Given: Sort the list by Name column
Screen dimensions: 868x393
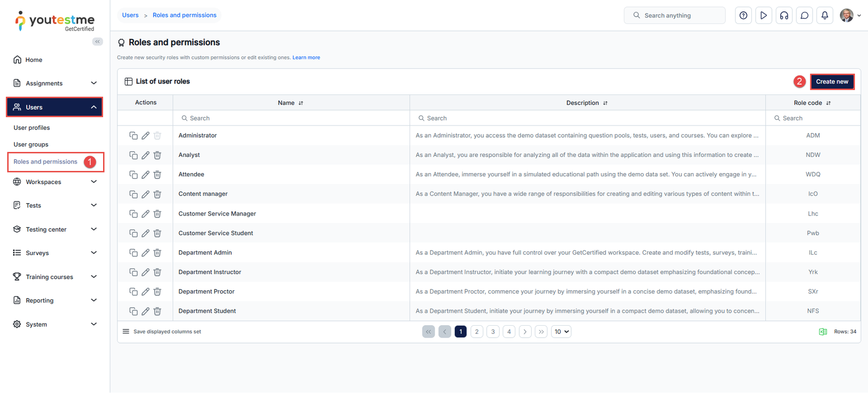Looking at the screenshot, I should (x=301, y=103).
